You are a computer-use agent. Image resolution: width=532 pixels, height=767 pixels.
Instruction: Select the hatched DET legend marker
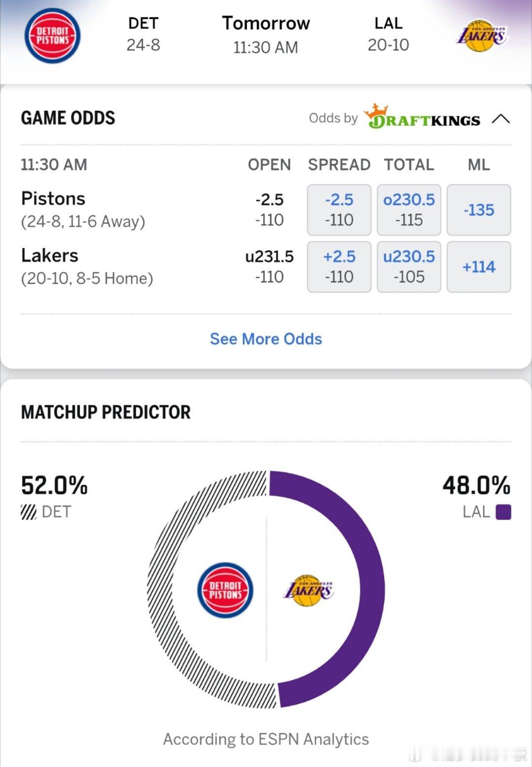coord(30,511)
